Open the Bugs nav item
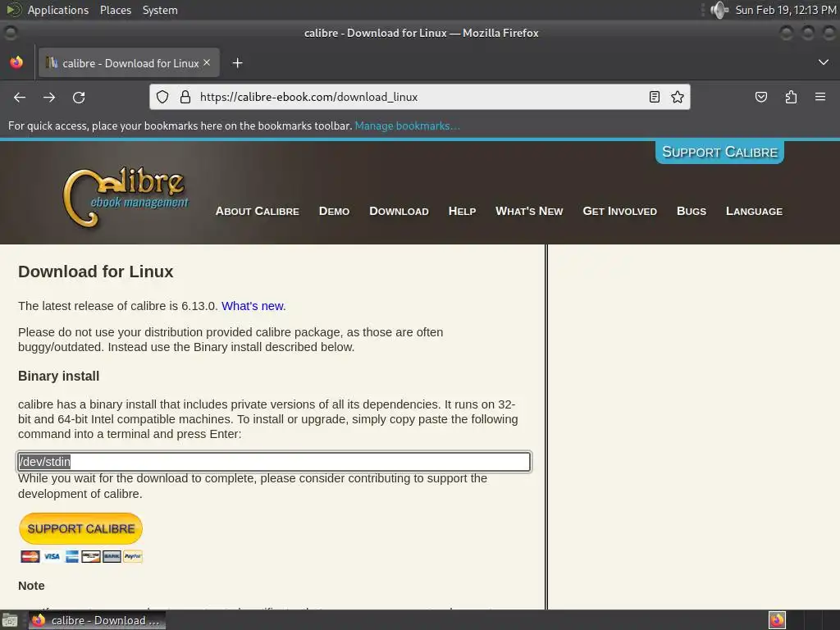840x630 pixels. click(x=692, y=211)
